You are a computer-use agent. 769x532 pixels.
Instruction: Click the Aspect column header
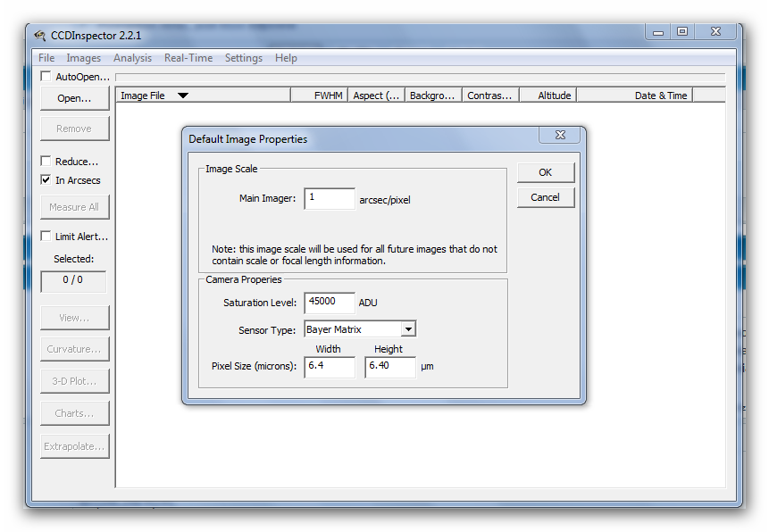[376, 96]
